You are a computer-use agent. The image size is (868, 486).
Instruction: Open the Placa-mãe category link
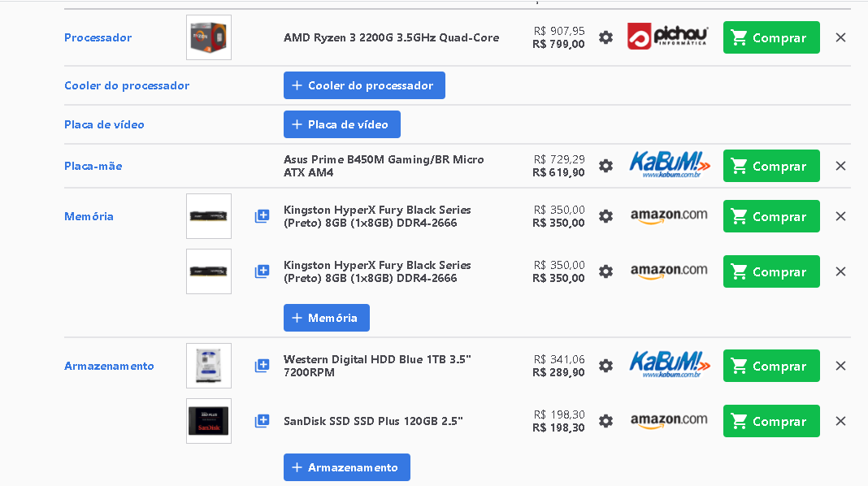point(93,166)
